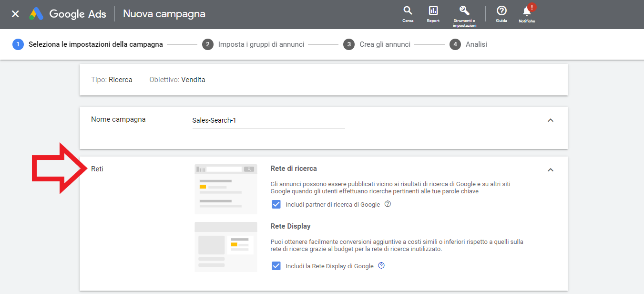Viewport: 644px width, 294px height.
Task: Close the new campaign setup
Action: tap(15, 14)
